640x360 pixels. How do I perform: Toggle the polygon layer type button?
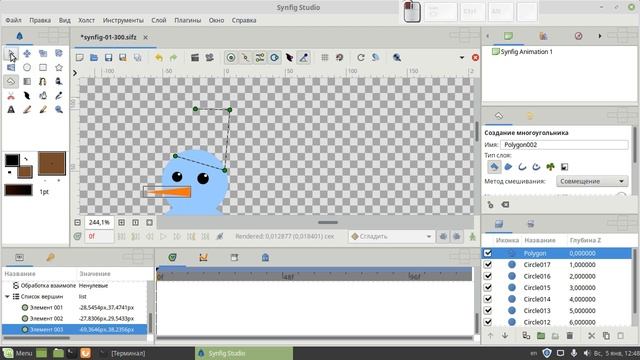coord(494,167)
